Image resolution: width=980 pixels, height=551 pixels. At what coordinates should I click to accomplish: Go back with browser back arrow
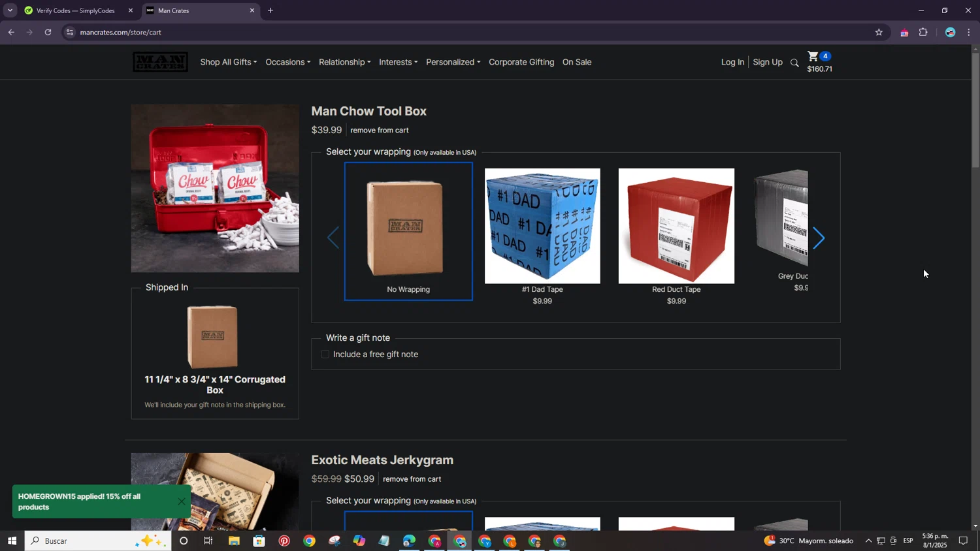pyautogui.click(x=11, y=32)
